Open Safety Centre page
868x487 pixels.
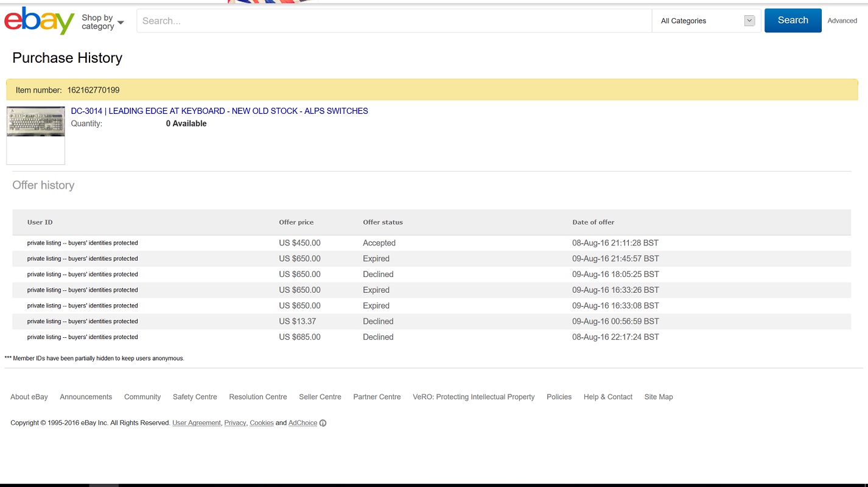point(195,397)
